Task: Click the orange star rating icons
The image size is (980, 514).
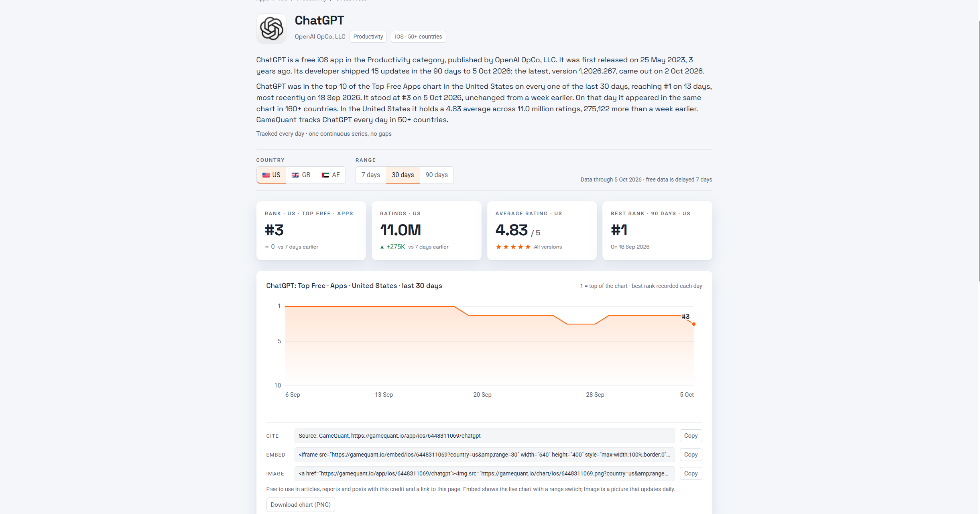Action: pos(513,247)
